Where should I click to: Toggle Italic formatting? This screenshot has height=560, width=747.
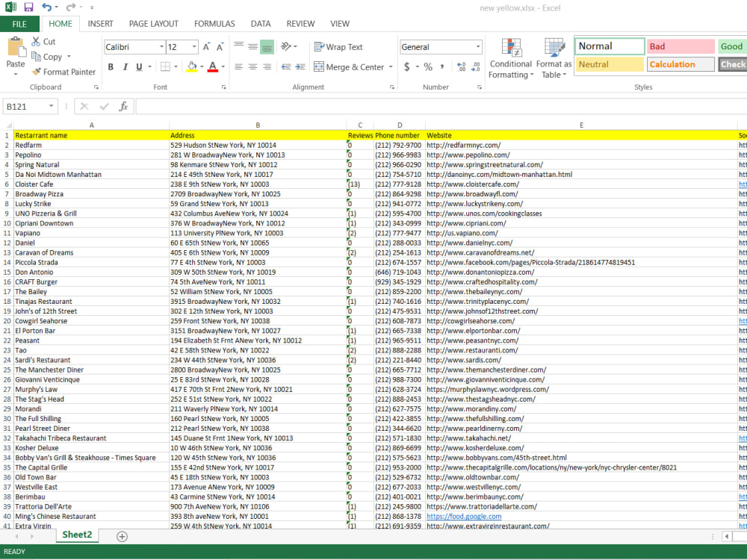125,67
